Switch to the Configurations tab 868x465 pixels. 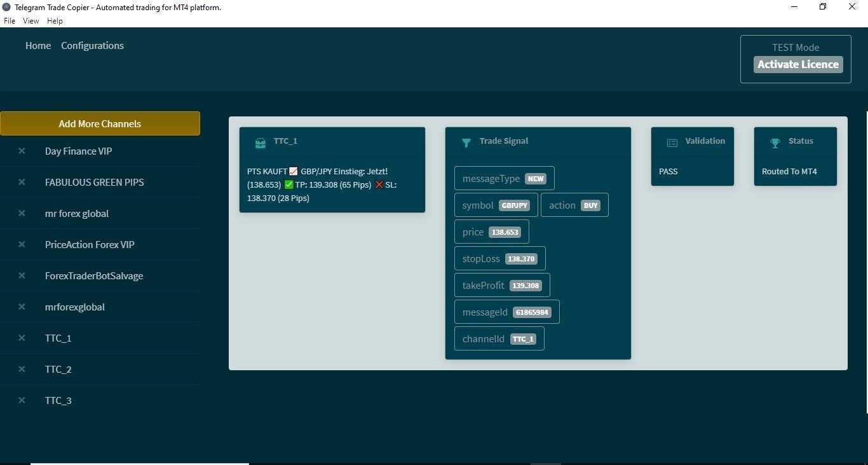(92, 45)
